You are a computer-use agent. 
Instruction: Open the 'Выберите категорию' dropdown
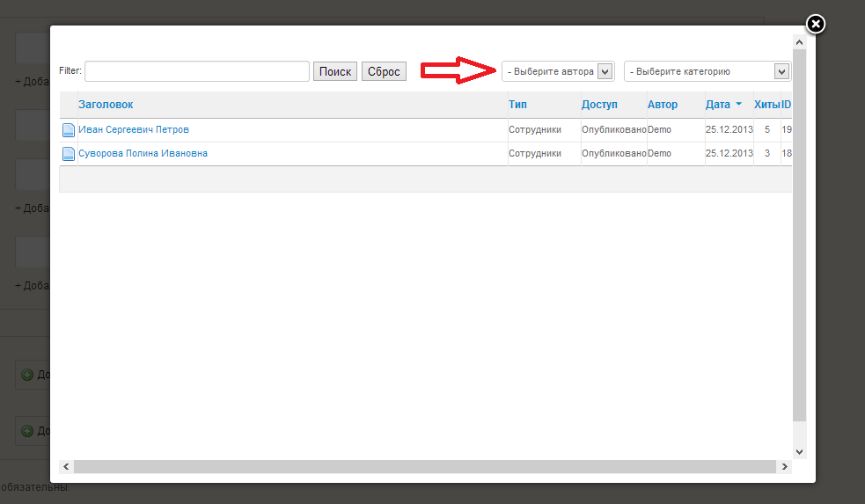(x=706, y=71)
